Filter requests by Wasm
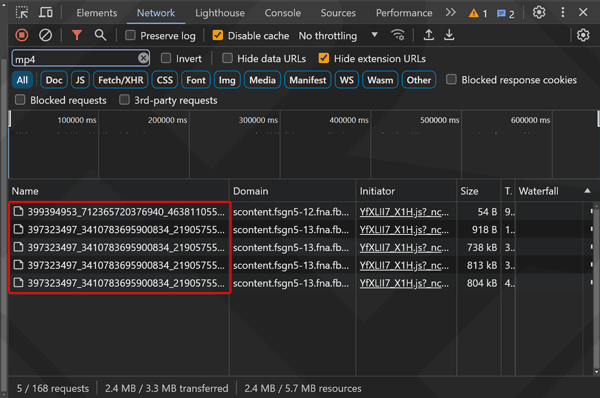The image size is (600, 398). [380, 80]
